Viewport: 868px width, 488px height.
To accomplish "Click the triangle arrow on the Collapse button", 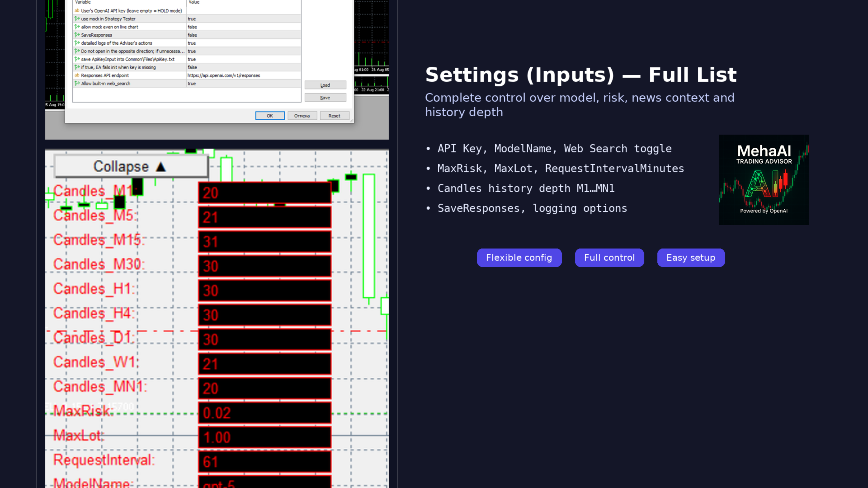I will (x=161, y=167).
